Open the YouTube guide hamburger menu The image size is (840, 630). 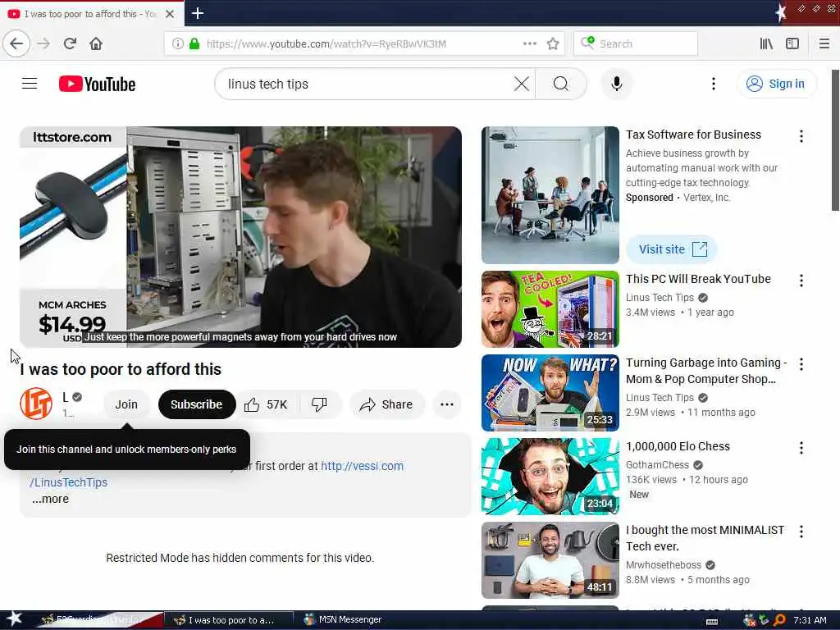click(30, 84)
